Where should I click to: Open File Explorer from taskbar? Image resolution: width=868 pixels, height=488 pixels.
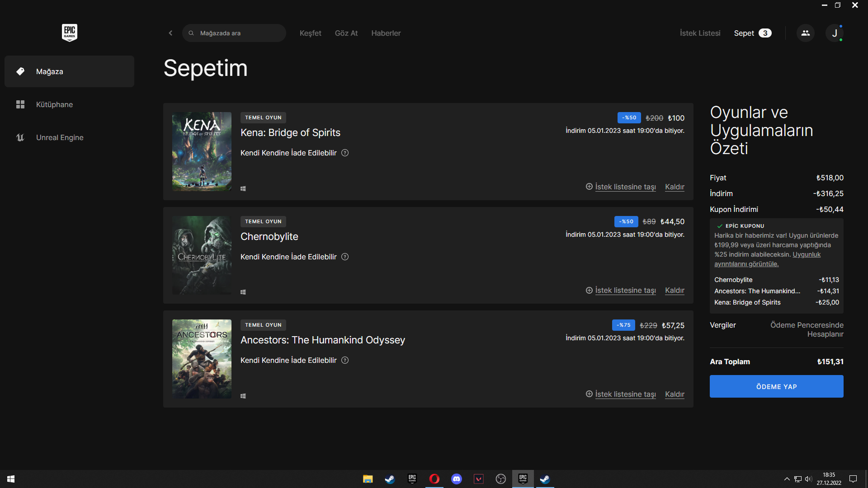(x=368, y=479)
